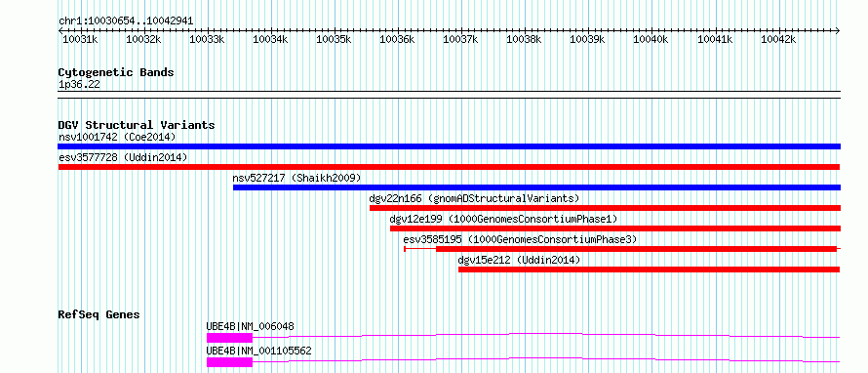Click the esv3585195 Phase3 variant bar

[636, 249]
